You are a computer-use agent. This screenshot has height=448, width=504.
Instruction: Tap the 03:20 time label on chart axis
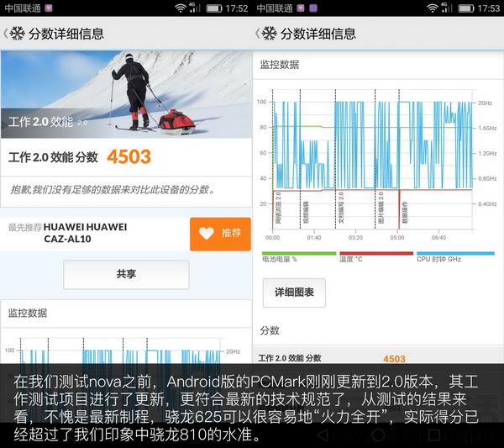[355, 238]
